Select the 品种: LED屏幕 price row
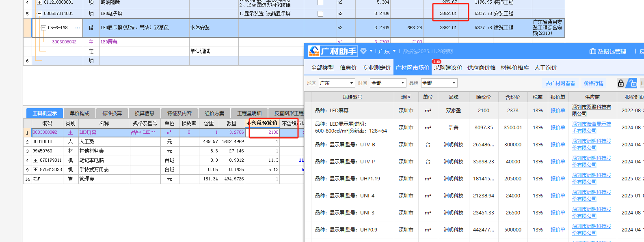Image resolution: width=644 pixels, height=242 pixels. click(x=474, y=110)
